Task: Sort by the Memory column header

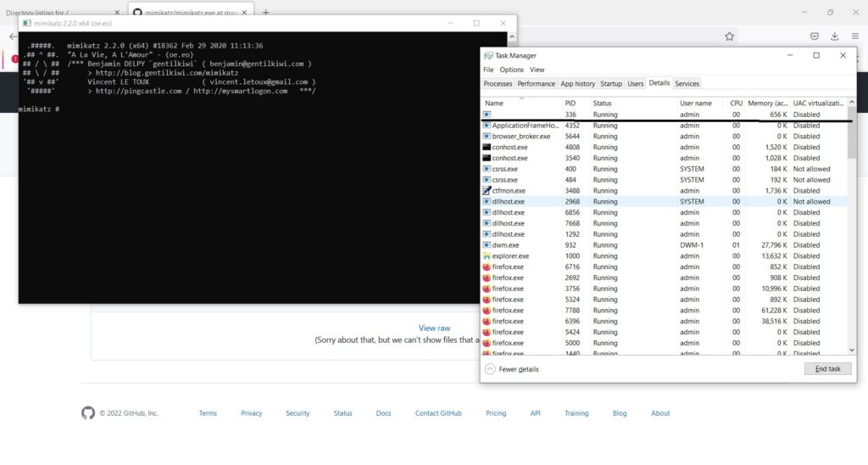Action: coord(767,103)
